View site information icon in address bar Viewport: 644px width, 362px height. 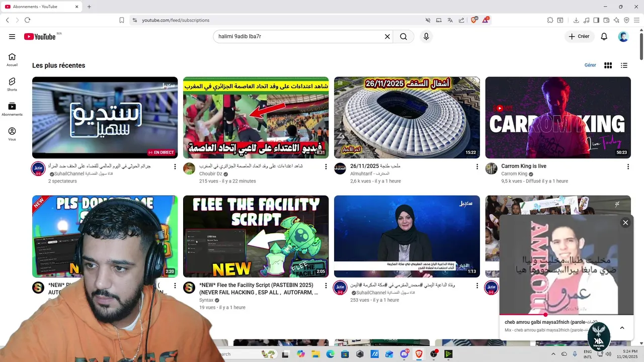click(x=134, y=20)
